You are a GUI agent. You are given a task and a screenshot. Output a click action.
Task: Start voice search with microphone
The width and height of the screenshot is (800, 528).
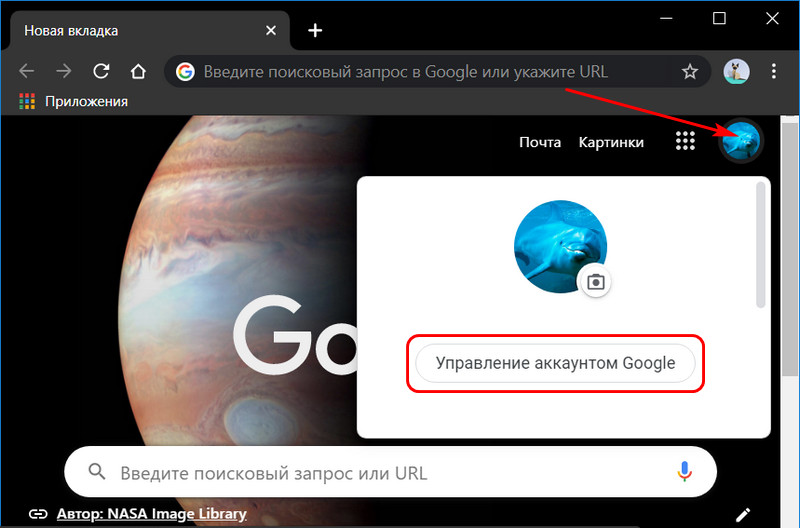point(684,471)
